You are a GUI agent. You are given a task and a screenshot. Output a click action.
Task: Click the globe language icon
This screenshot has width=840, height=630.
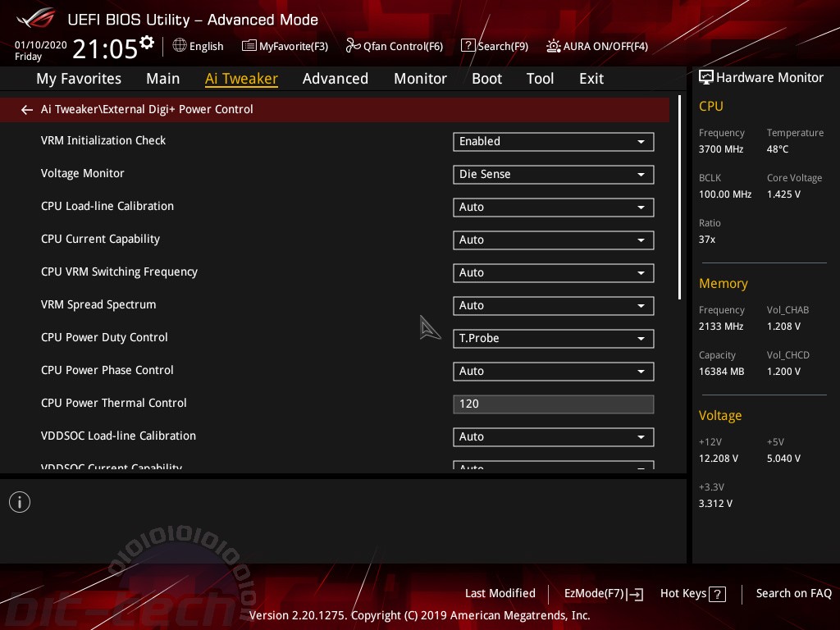180,46
